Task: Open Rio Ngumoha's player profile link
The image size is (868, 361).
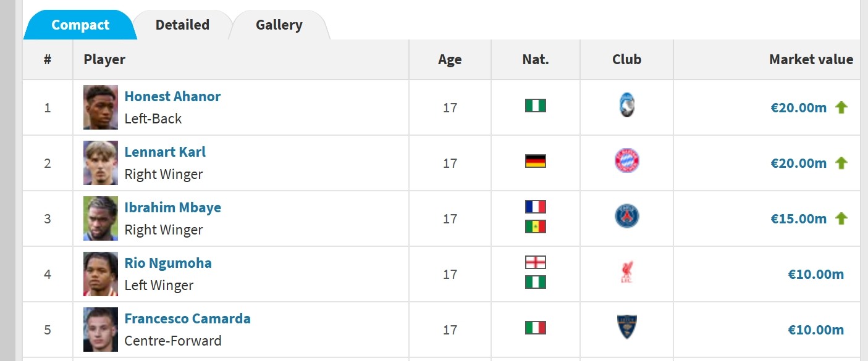Action: pos(168,263)
